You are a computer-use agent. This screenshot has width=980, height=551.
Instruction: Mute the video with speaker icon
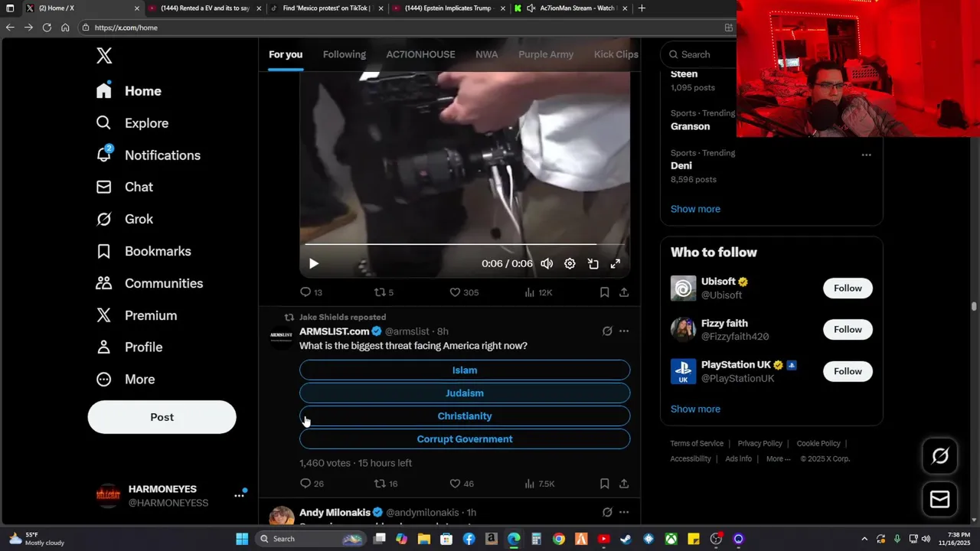(547, 263)
